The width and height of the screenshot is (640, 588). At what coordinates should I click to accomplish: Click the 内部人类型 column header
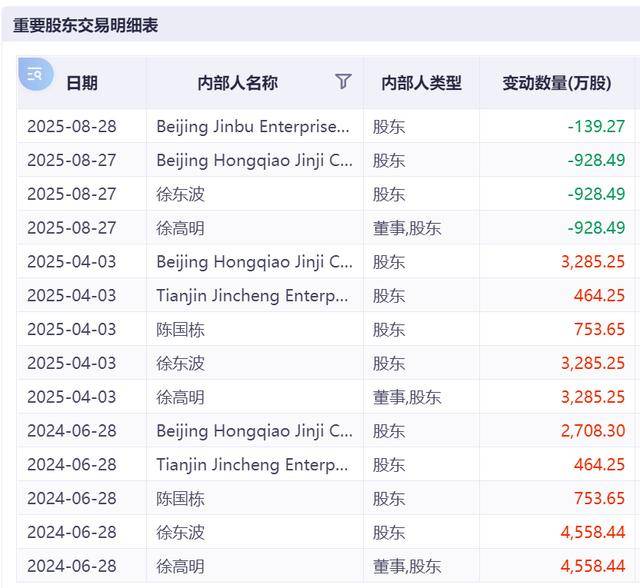[x=421, y=83]
